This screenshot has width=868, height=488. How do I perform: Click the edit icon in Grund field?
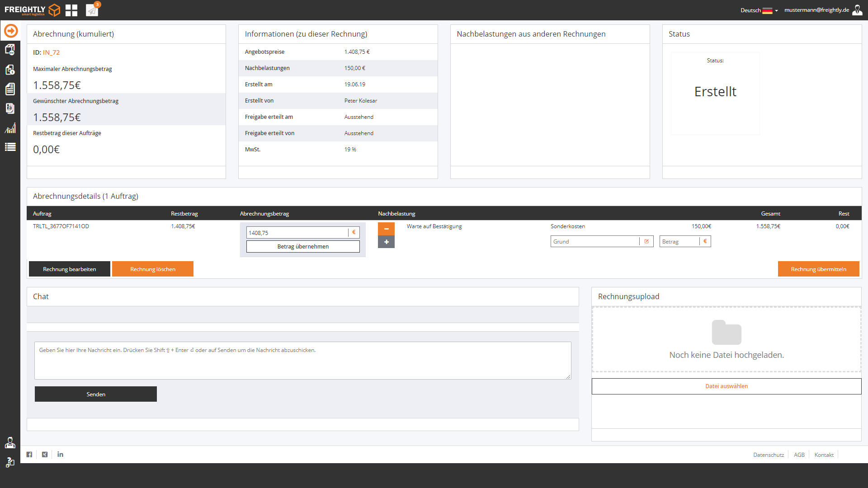pos(646,241)
